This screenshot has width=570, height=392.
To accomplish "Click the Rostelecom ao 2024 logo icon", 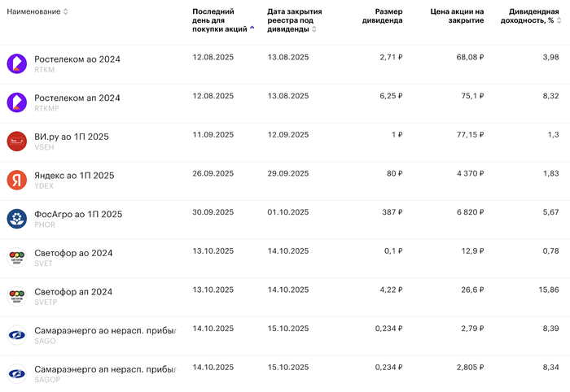I will click(17, 63).
